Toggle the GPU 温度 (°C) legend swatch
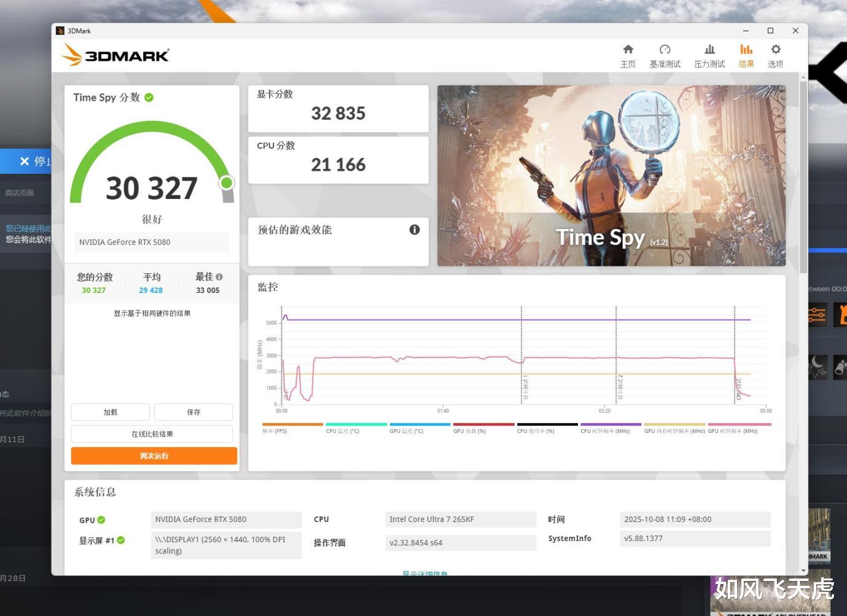The width and height of the screenshot is (847, 616). (x=420, y=427)
